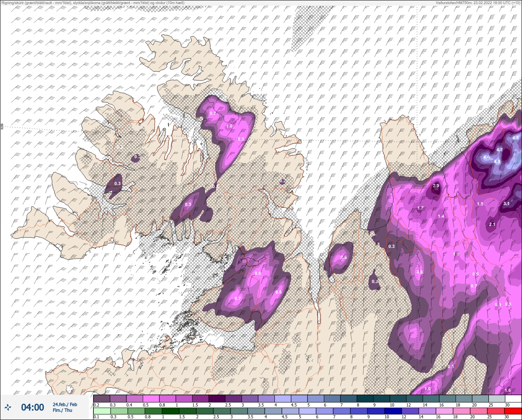Viewport: 522px width, 420px height.
Task: Click the 2.9 precipitation value on the map
Action: click(x=436, y=186)
